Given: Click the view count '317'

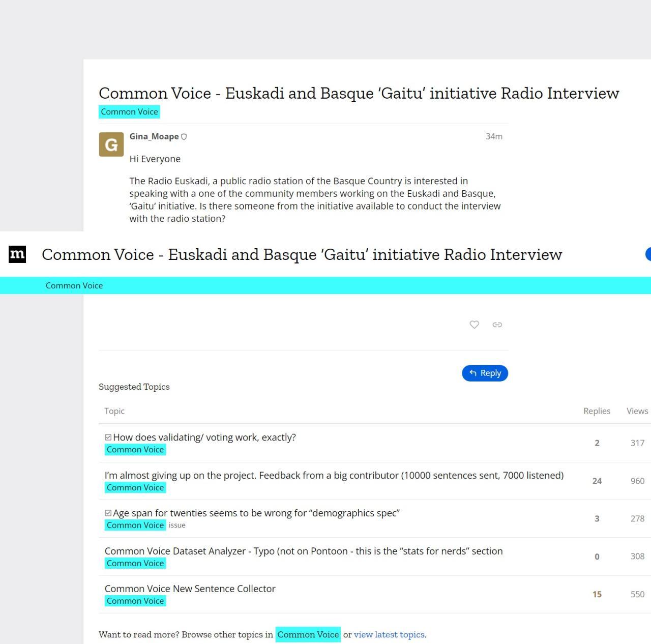Looking at the screenshot, I should (637, 443).
